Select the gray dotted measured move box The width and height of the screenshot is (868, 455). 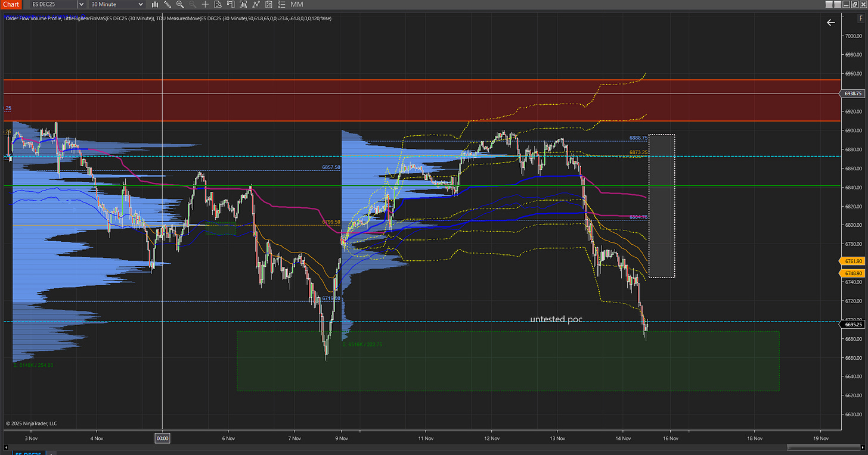(x=662, y=205)
